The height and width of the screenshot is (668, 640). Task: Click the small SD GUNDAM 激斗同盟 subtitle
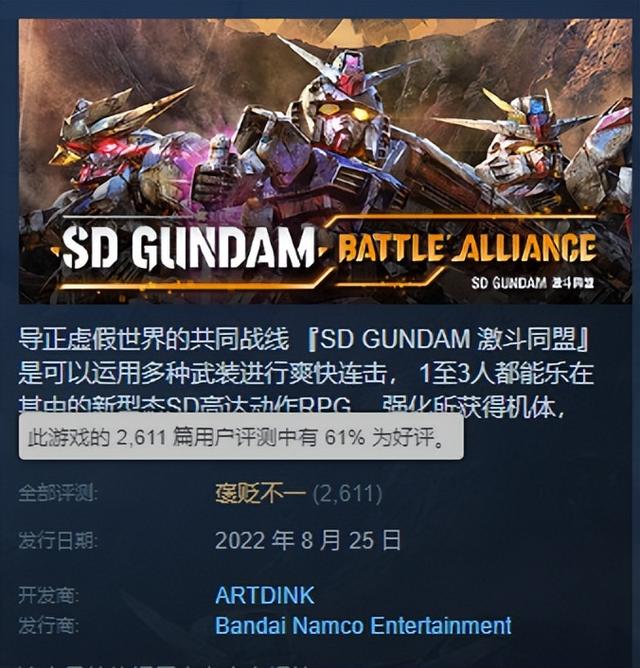click(533, 282)
